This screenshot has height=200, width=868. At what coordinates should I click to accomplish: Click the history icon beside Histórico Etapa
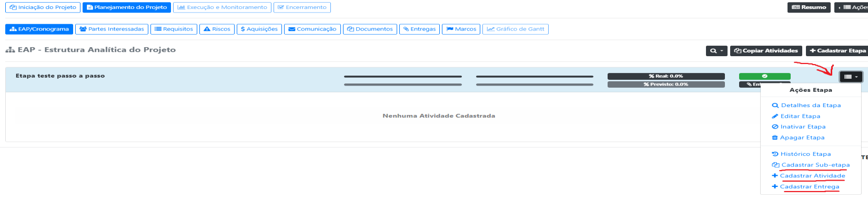775,154
